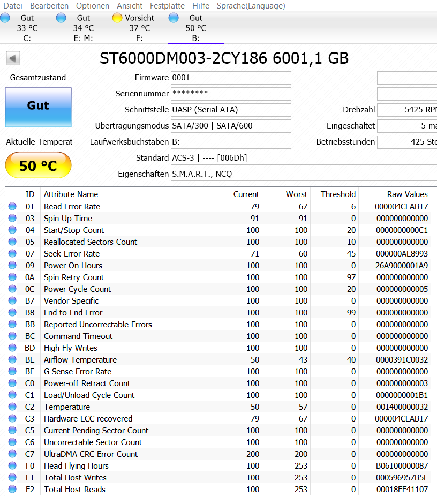
Task: Open the Optionen menu
Action: pyautogui.click(x=93, y=6)
